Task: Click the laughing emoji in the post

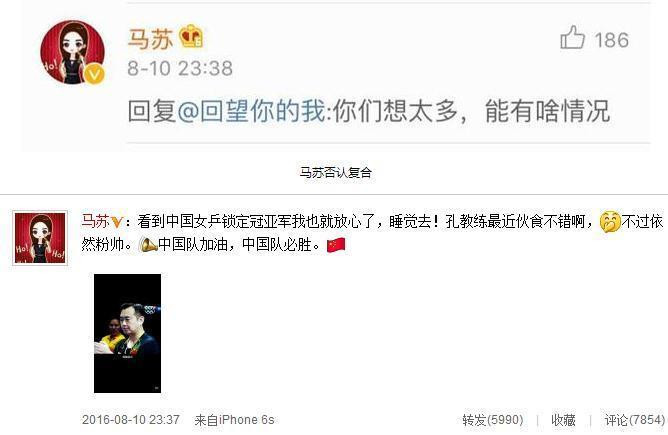Action: coord(610,222)
